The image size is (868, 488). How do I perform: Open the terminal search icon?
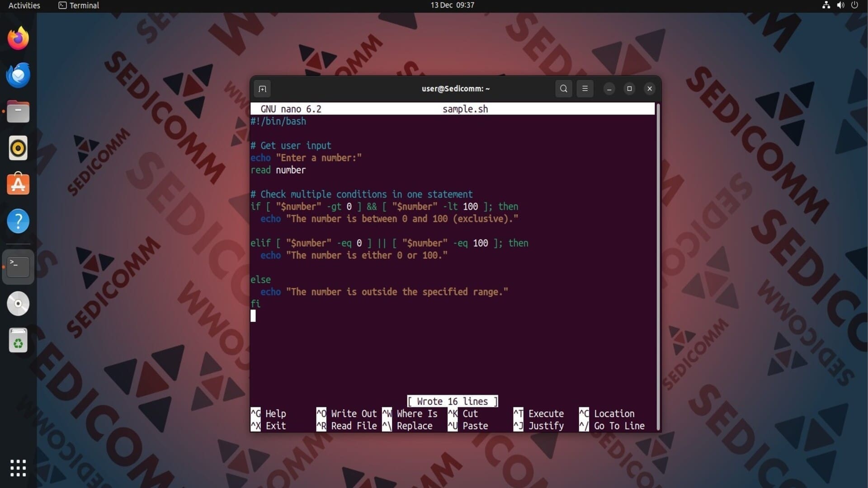563,89
